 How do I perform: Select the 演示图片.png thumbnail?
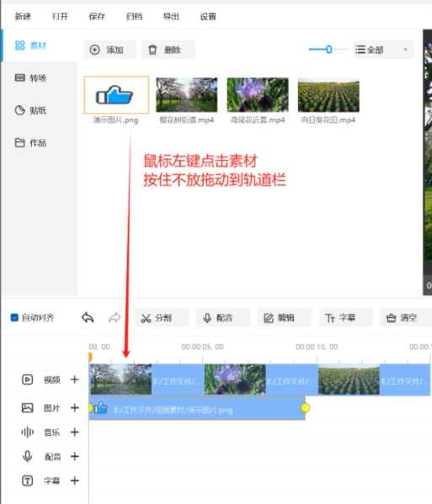[116, 95]
